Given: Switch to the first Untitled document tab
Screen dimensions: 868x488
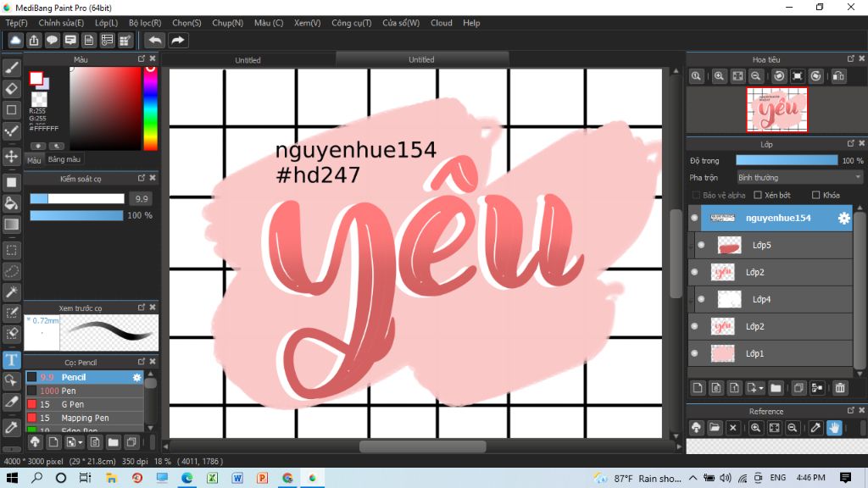Looking at the screenshot, I should 248,60.
